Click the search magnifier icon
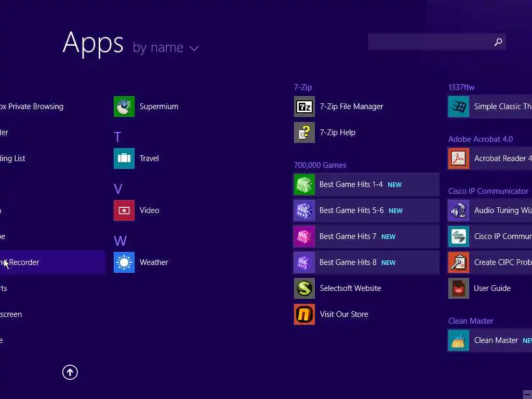This screenshot has width=532, height=399. coord(498,42)
